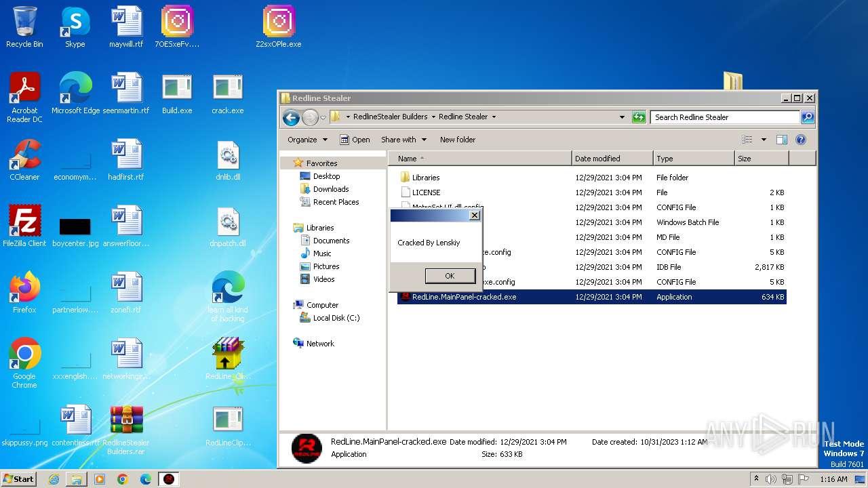Open FileZilla Client shortcut
This screenshot has width=868, height=488.
click(24, 226)
